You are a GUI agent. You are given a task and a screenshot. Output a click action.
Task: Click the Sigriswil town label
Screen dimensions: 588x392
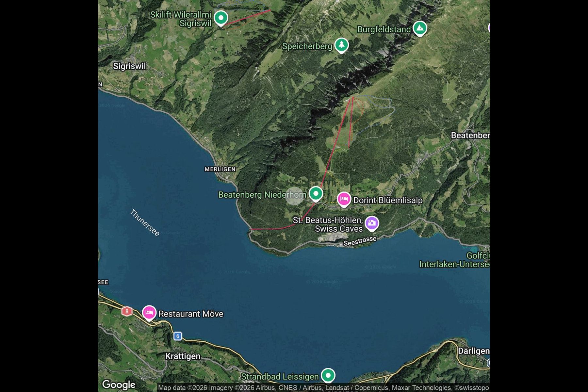tap(130, 66)
